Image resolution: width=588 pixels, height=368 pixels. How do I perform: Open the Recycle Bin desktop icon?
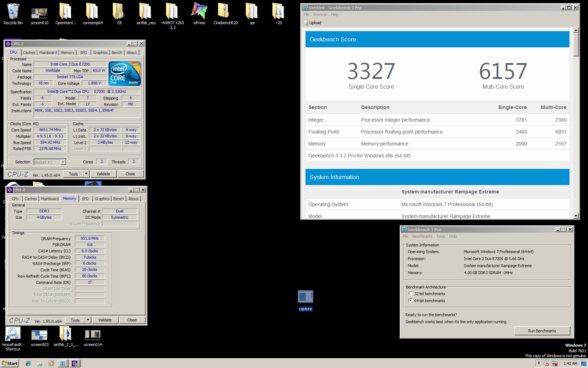13,14
